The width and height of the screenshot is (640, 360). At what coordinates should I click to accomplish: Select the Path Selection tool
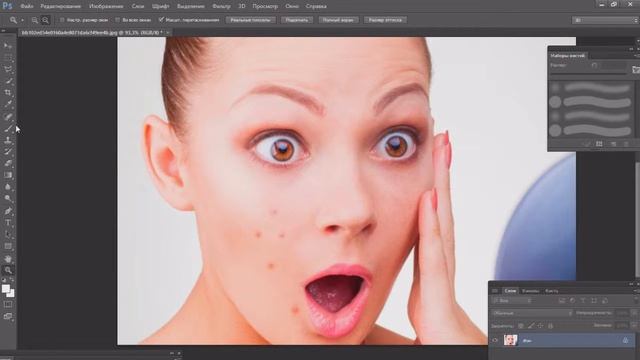pyautogui.click(x=8, y=235)
